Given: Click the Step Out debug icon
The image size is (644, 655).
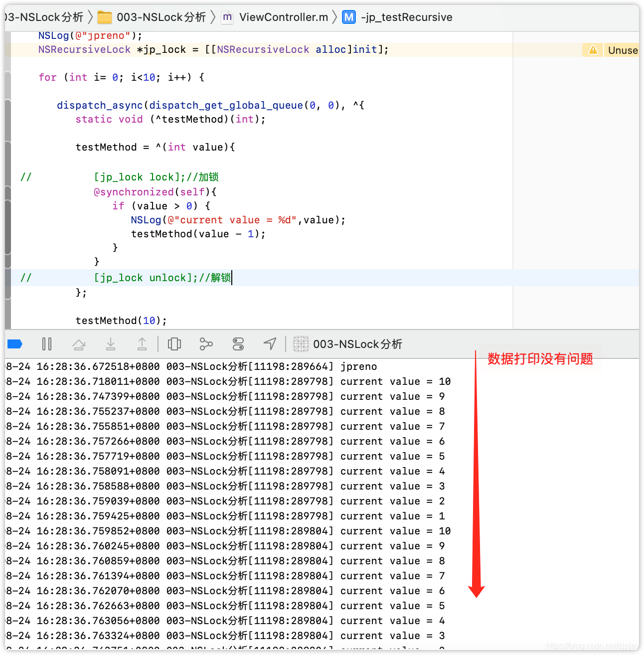Looking at the screenshot, I should tap(142, 344).
